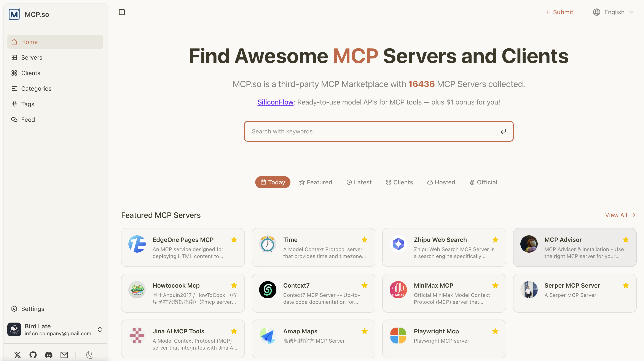Collapse the sidebar using the panel toggle
644x361 pixels.
pyautogui.click(x=122, y=12)
